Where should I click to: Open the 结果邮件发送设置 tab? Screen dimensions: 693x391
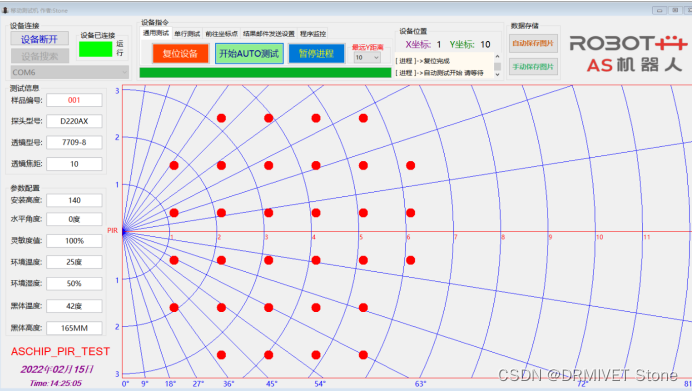tap(269, 34)
